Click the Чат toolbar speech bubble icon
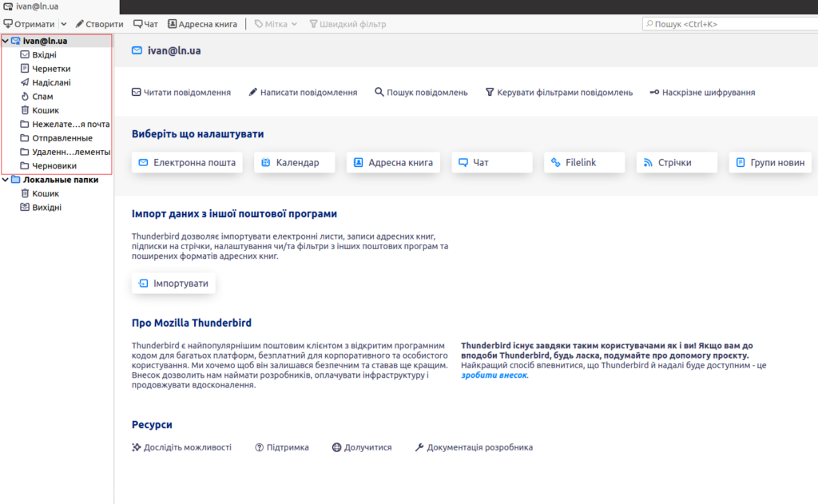 (137, 24)
